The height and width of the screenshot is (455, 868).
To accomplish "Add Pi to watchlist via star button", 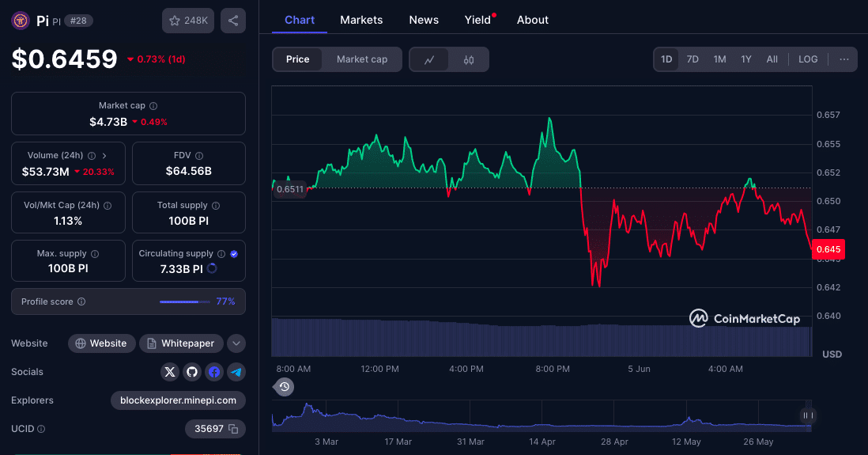I will click(x=187, y=21).
